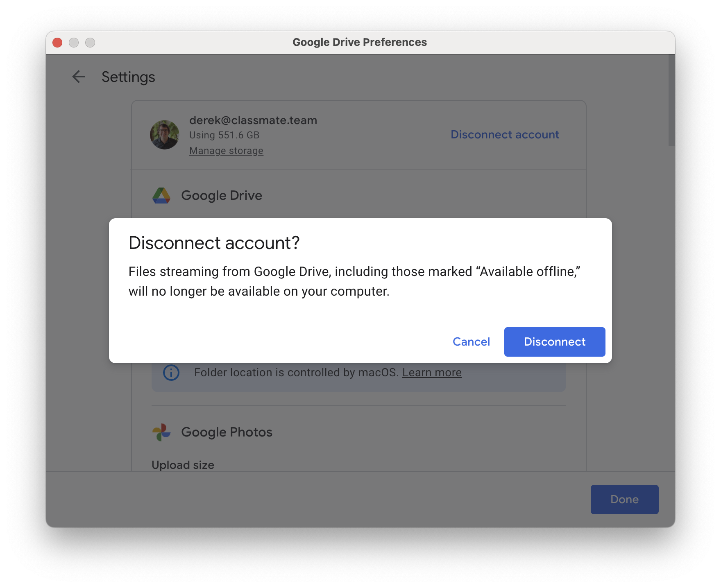Click the 'Settings' page title
Image resolution: width=721 pixels, height=588 pixels.
point(128,77)
